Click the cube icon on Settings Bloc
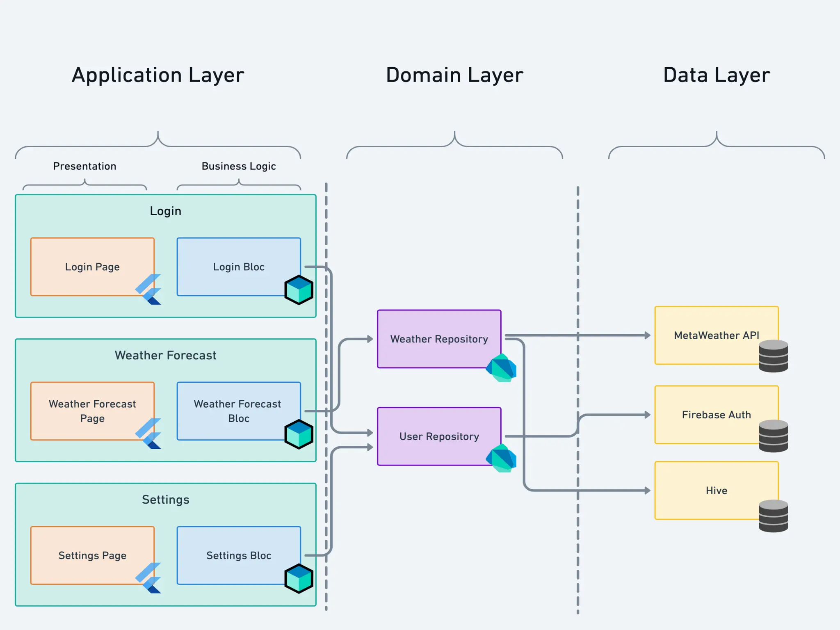840x630 pixels. click(299, 578)
